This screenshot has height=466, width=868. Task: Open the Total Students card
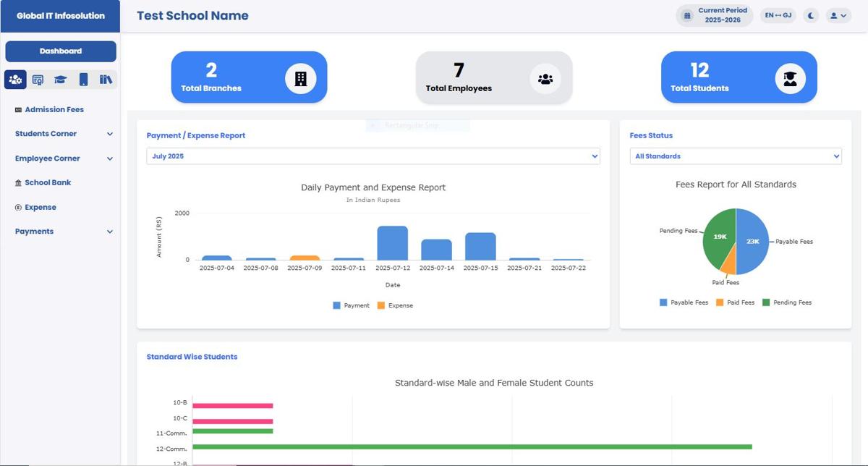coord(739,77)
